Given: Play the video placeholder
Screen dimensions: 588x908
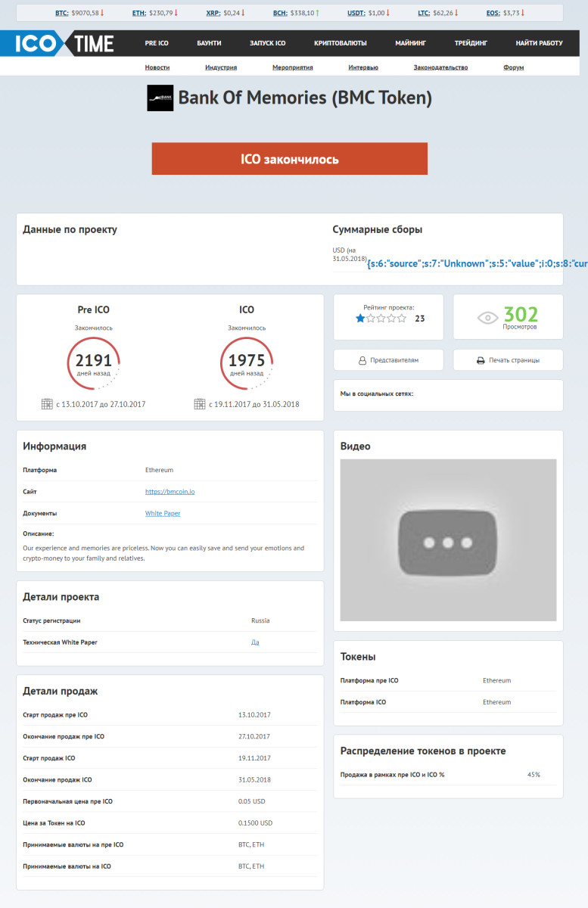Looking at the screenshot, I should (448, 540).
